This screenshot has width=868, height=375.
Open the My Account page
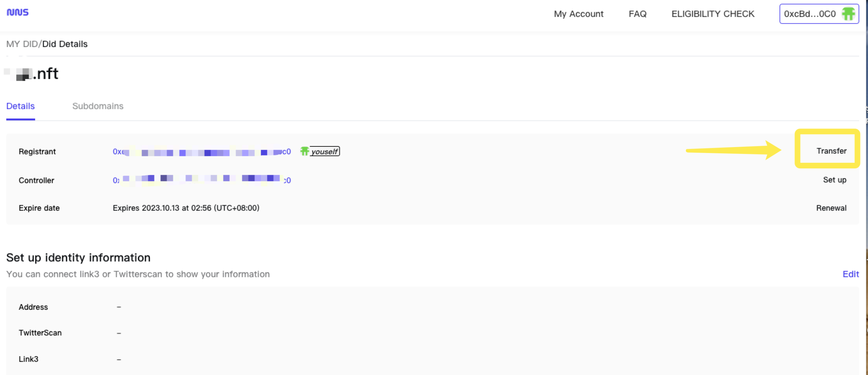pos(578,14)
